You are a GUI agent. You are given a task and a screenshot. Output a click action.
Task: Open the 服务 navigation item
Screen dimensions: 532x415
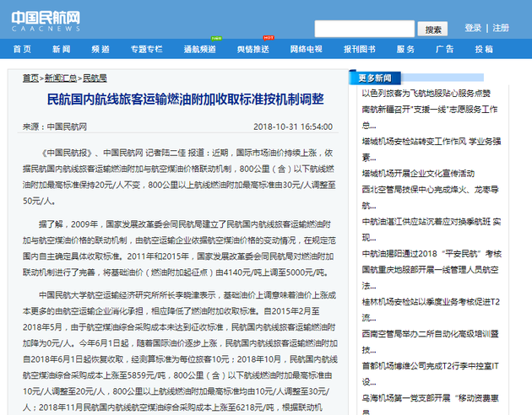pos(406,49)
